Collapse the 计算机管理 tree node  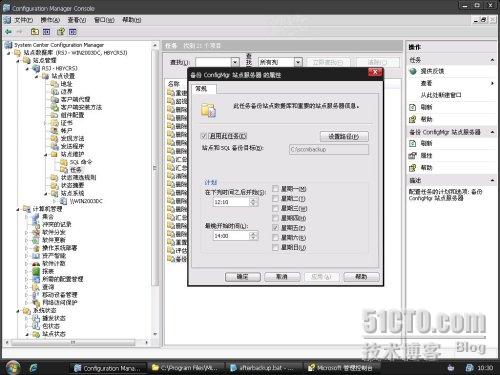click(x=18, y=209)
